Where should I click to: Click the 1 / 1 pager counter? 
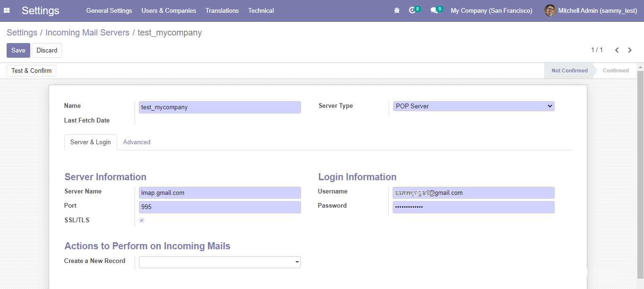597,50
